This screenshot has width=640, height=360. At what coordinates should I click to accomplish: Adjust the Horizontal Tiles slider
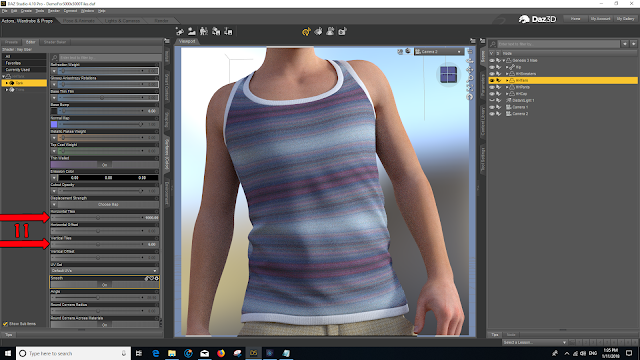(98, 218)
